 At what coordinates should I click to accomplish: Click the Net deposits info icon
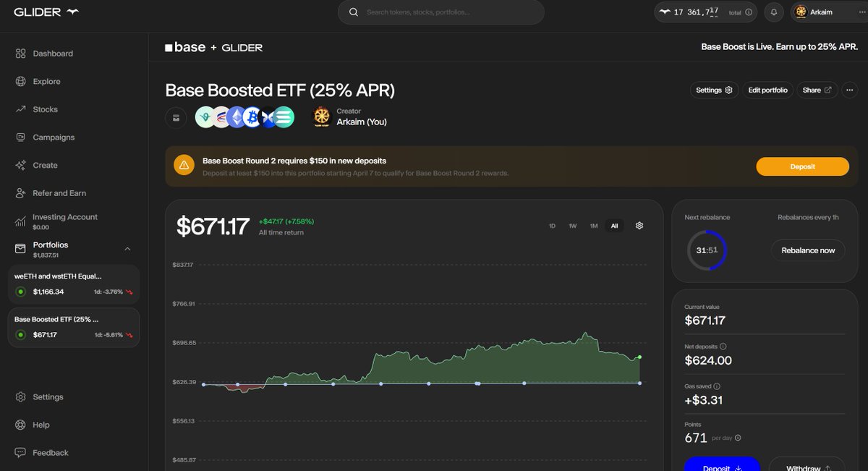[x=723, y=347]
